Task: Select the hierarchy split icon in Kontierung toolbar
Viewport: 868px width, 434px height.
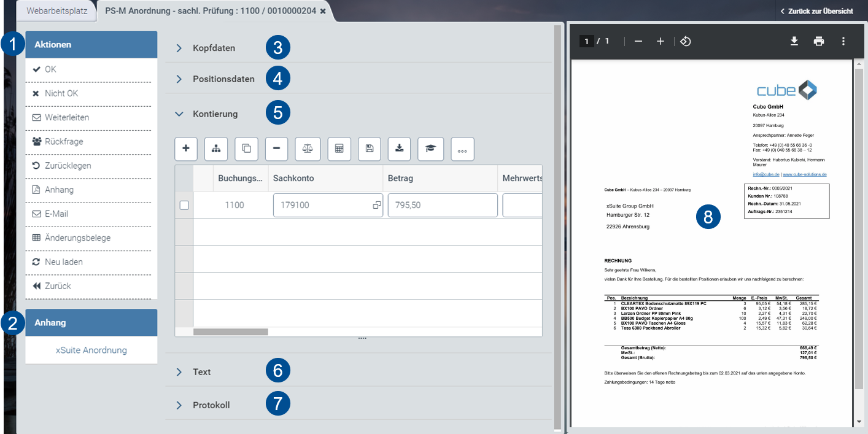Action: 215,149
